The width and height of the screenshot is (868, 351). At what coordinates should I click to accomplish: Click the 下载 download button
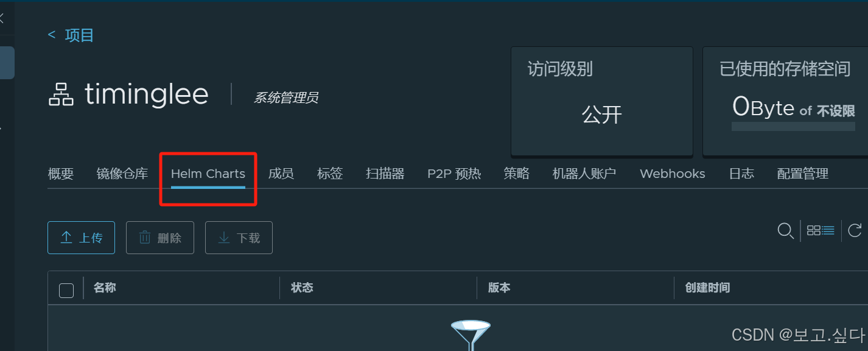coord(239,238)
